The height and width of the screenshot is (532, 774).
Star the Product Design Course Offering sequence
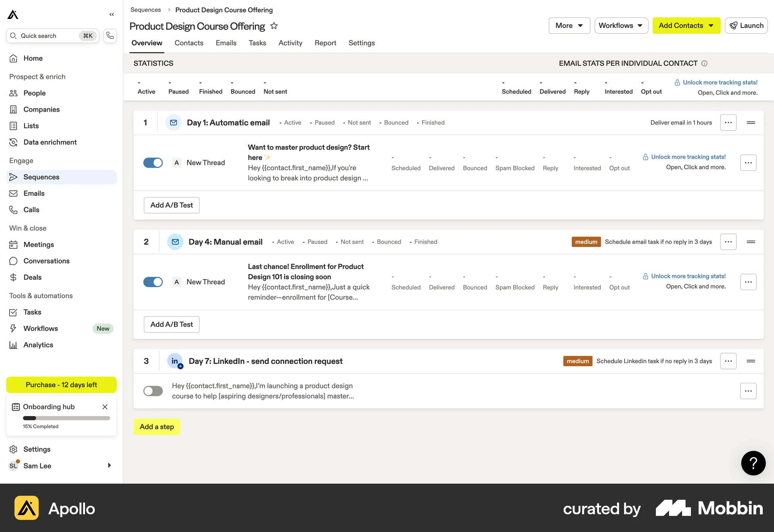coord(274,26)
